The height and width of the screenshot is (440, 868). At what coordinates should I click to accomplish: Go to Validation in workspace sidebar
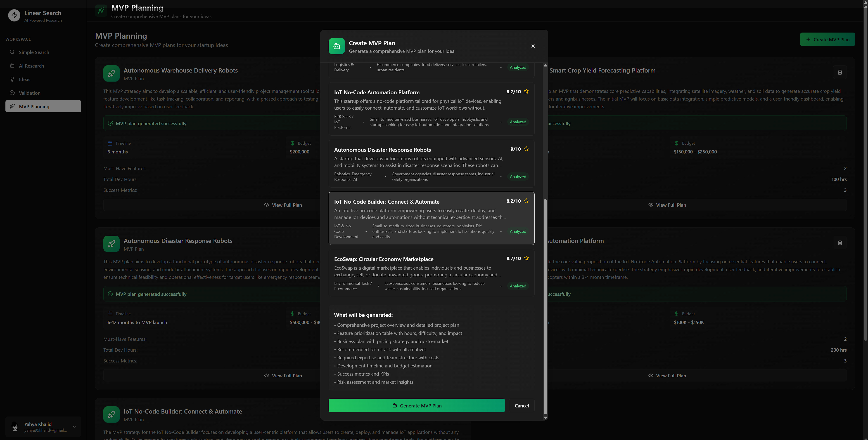[x=30, y=93]
